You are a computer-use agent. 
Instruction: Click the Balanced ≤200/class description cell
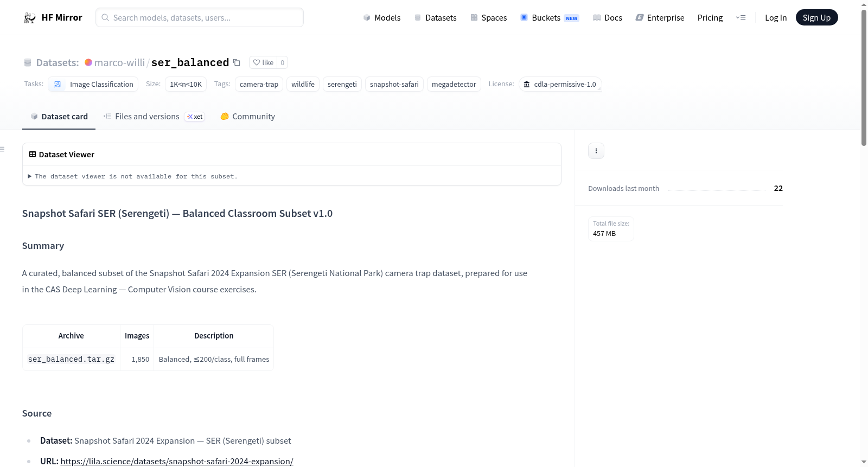214,359
